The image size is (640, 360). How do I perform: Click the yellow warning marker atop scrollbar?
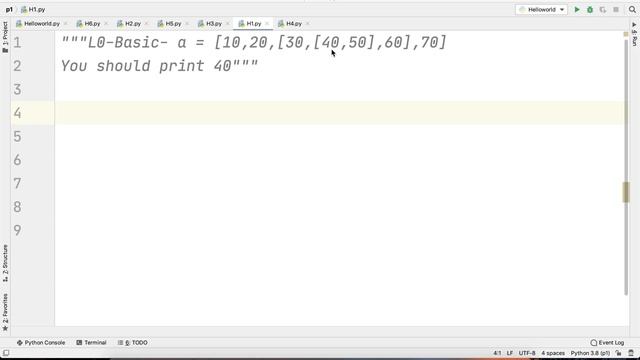(626, 34)
